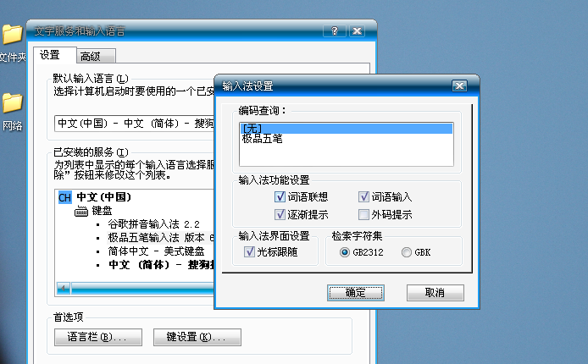Select the 极品五笔输入法 entry
The height and width of the screenshot is (364, 588).
(x=160, y=238)
